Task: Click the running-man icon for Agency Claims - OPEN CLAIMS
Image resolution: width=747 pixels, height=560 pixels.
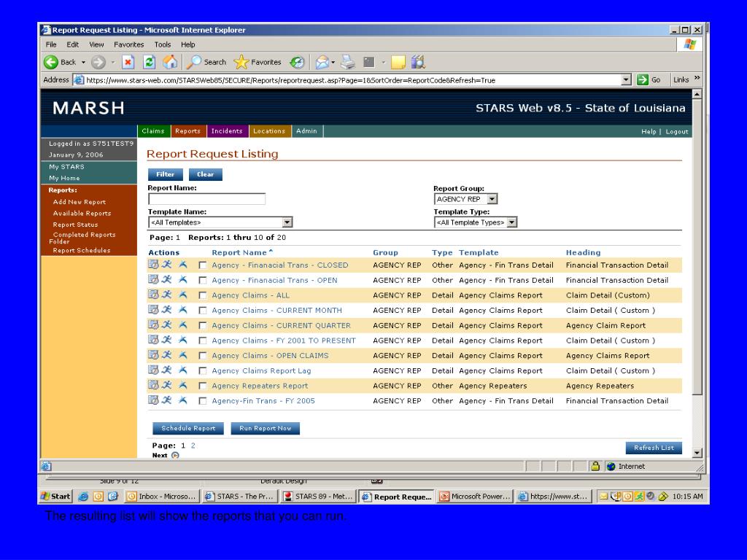Action: [167, 355]
